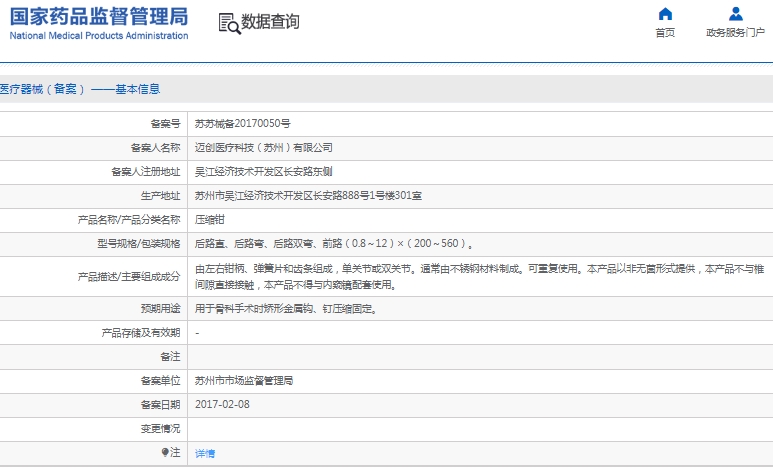Click the 备案号 label
The width and height of the screenshot is (773, 469).
click(166, 123)
